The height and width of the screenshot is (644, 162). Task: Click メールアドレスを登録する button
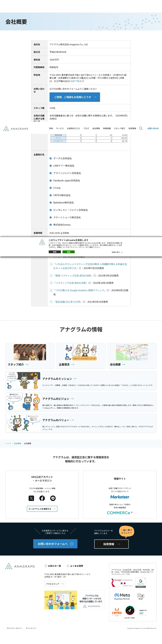tap(42, 509)
